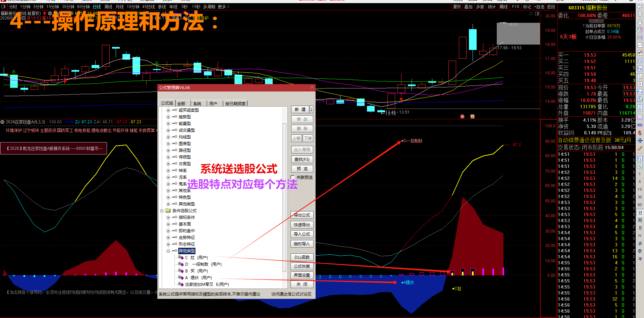Viewport: 644px width, 318px height.
Task: Click the blue up-arrow icon in right toolbar
Action: [x=640, y=14]
